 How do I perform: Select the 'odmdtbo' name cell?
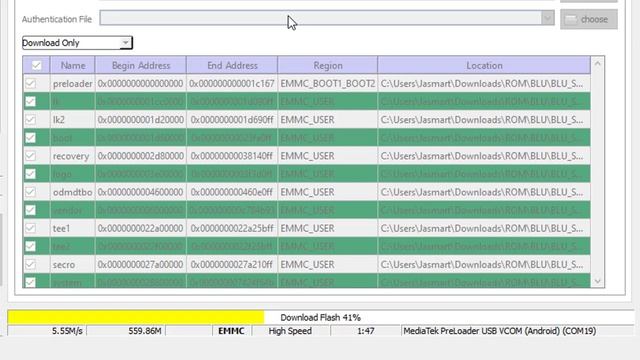point(73,192)
